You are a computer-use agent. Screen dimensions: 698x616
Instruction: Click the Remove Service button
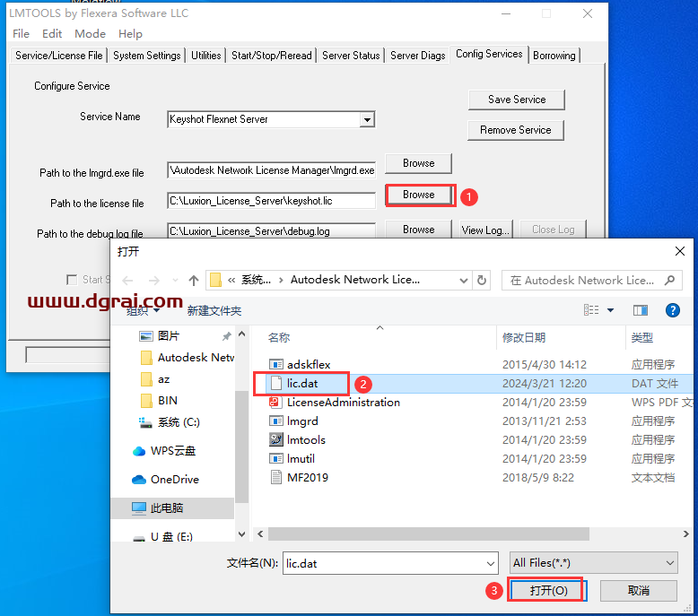[516, 130]
